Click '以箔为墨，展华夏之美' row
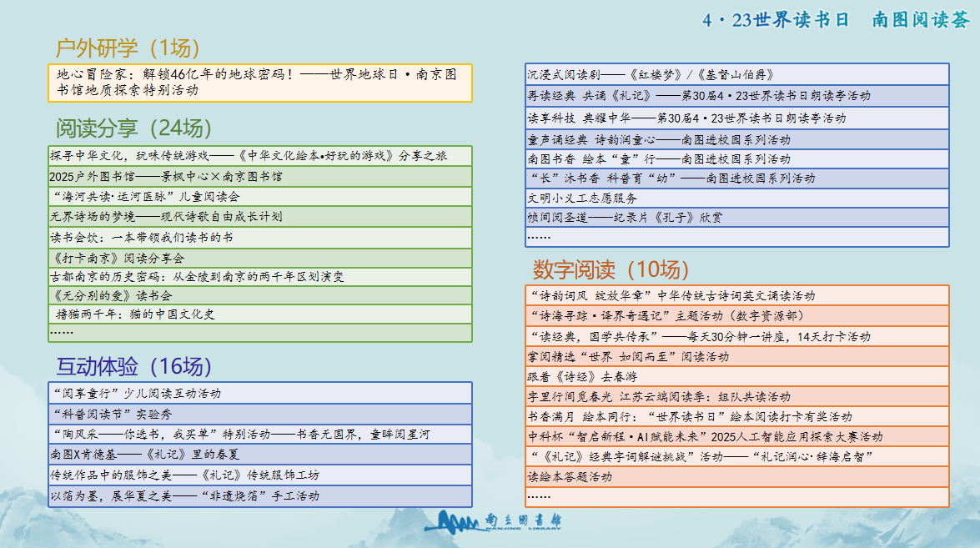This screenshot has width=980, height=548. (260, 496)
